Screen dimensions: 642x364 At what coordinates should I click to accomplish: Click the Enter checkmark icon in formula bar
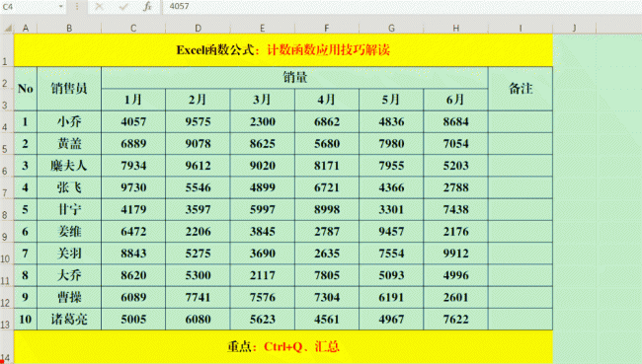(x=123, y=7)
